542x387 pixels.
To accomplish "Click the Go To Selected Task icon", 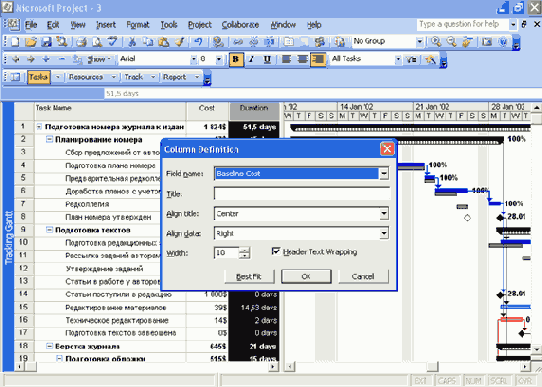I will 467,42.
